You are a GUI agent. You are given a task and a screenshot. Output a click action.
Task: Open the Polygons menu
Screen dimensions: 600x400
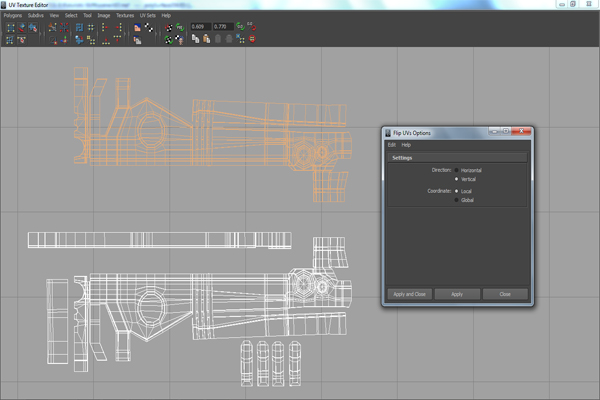[13, 16]
